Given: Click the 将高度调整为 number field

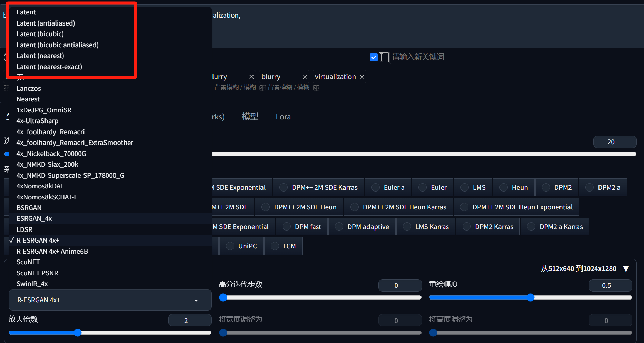Looking at the screenshot, I should [x=610, y=320].
